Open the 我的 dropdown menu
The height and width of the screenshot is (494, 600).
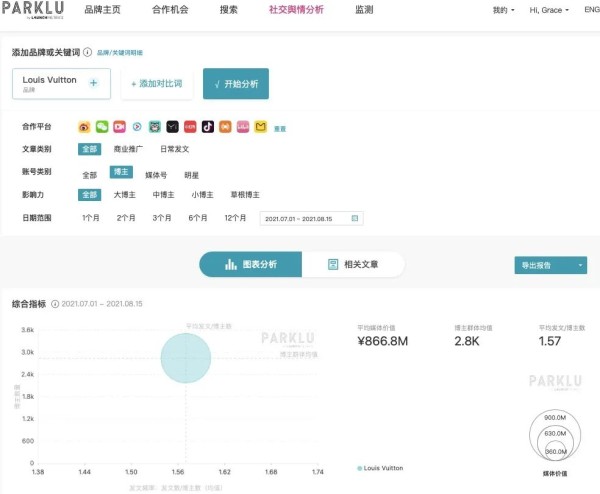[x=503, y=10]
